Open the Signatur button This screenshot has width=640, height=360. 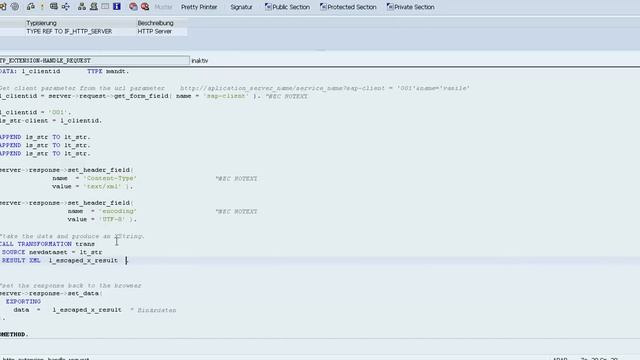(241, 7)
